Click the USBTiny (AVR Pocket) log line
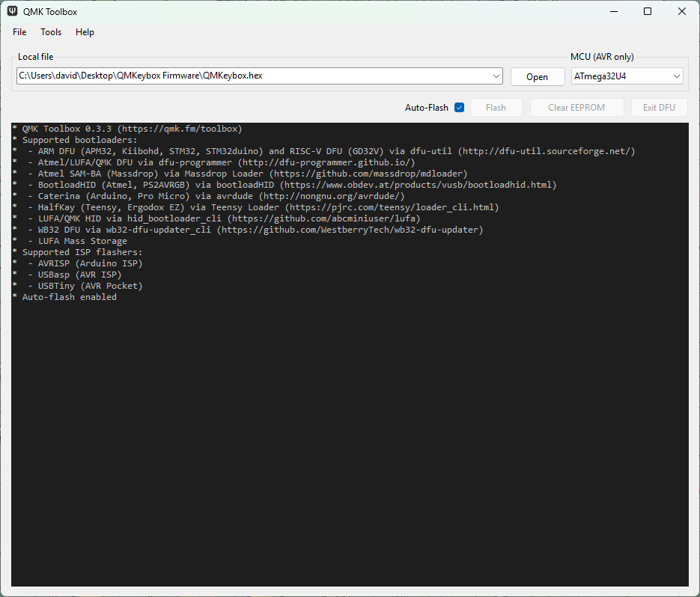The width and height of the screenshot is (700, 597). [78, 286]
